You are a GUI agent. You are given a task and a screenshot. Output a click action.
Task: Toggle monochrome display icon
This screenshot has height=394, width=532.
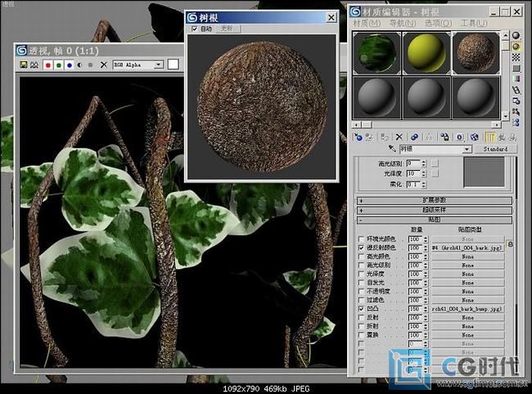(90, 65)
